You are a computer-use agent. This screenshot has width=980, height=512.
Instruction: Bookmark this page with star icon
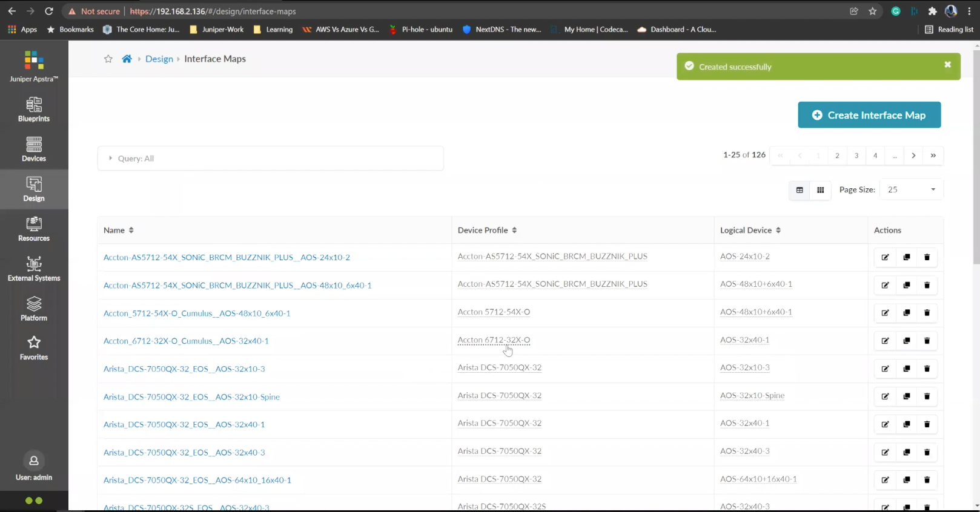(873, 11)
